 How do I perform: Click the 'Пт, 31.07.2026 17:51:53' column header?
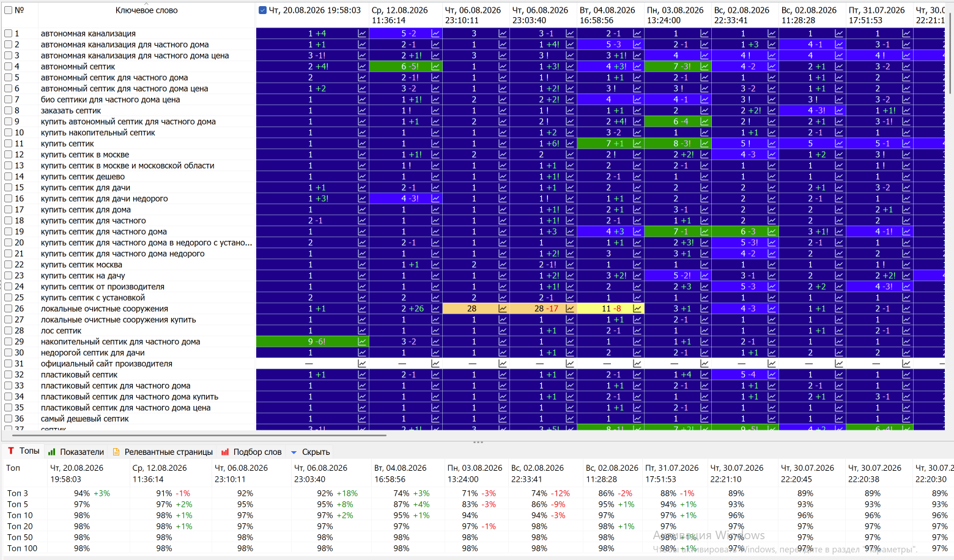click(x=879, y=15)
